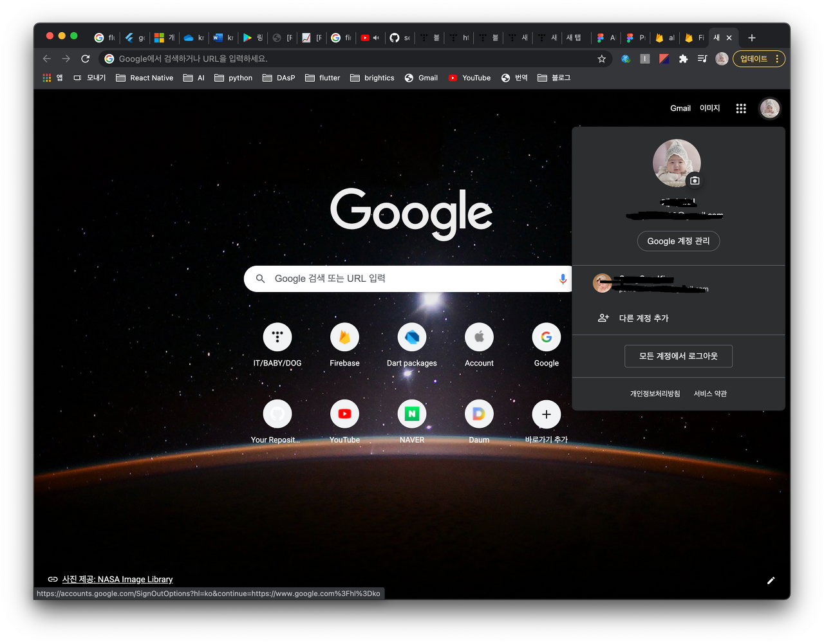
Task: Switch to the OneDrive cloud tab
Action: click(194, 38)
